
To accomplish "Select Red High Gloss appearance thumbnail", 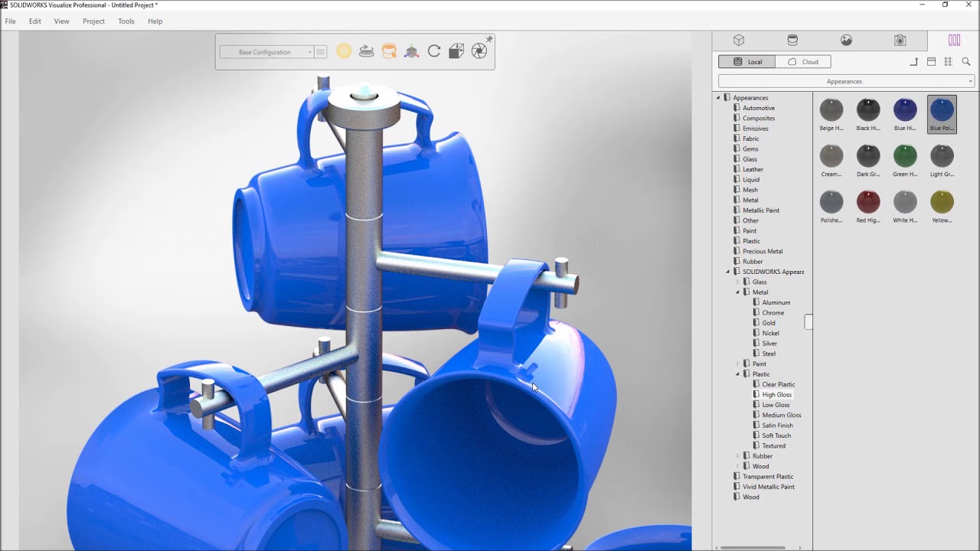I will (868, 206).
